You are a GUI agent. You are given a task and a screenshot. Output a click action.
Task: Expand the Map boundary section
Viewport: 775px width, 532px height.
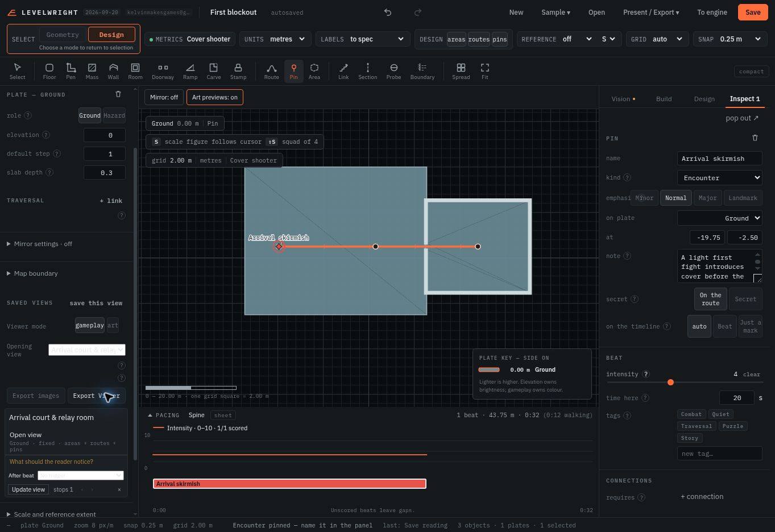click(x=32, y=273)
